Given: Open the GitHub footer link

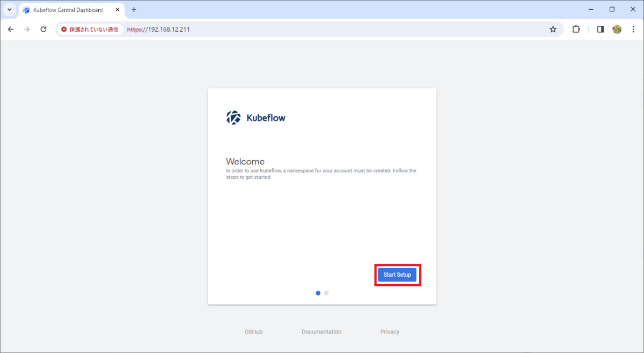Looking at the screenshot, I should [254, 332].
